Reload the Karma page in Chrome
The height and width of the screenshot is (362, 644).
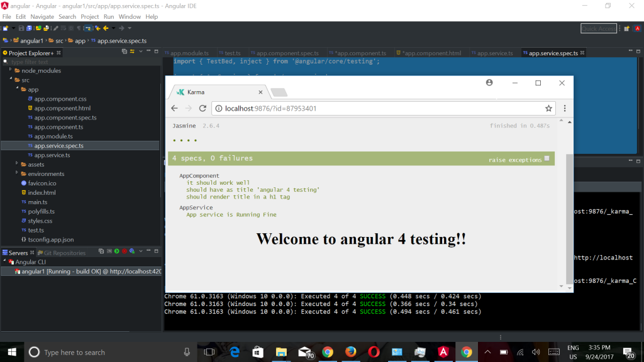point(202,108)
